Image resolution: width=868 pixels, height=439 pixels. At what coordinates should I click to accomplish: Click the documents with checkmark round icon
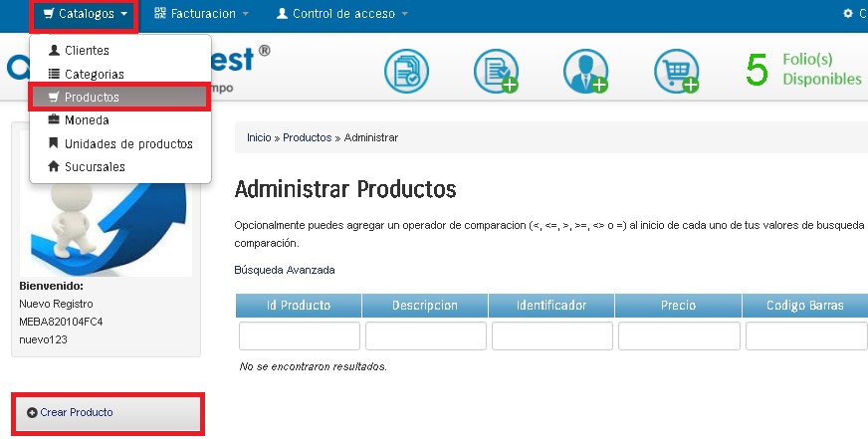[406, 71]
